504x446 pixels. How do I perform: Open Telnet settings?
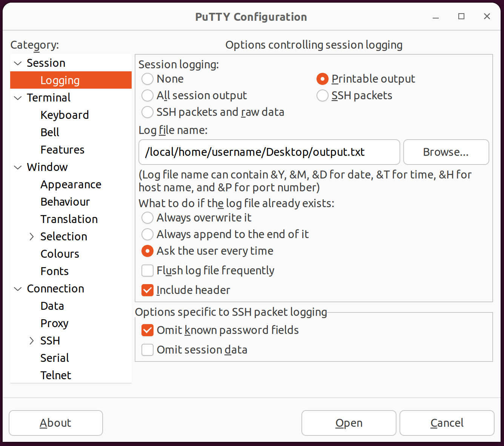[56, 375]
